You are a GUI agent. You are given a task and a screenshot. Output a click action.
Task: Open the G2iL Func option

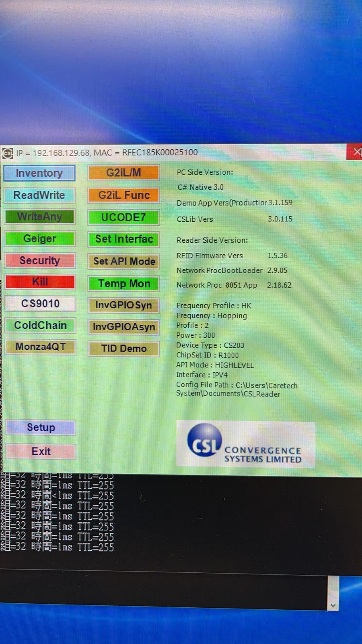[x=123, y=195]
